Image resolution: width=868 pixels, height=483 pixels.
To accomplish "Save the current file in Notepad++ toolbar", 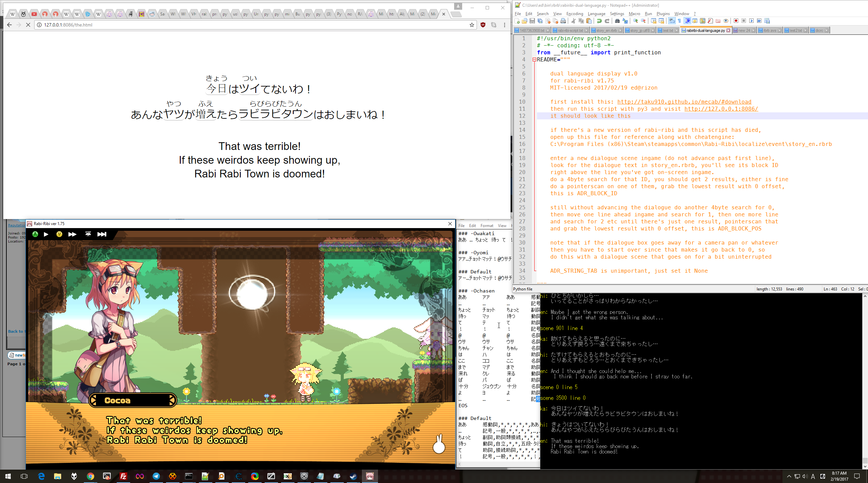I will point(532,21).
